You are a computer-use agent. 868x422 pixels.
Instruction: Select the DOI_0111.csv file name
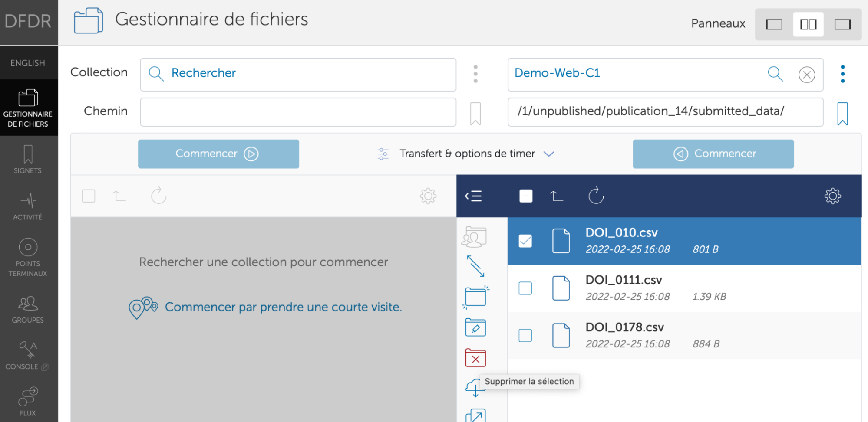(x=624, y=280)
